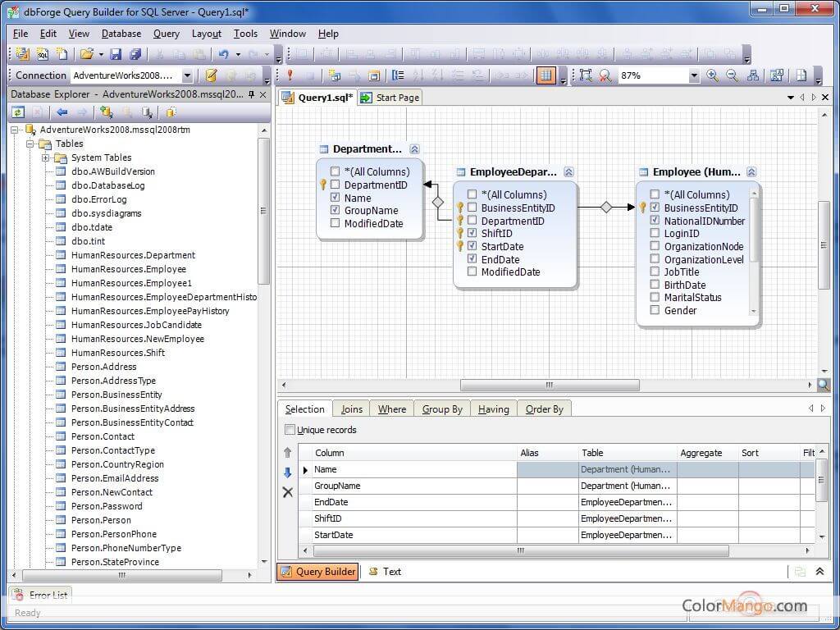840x630 pixels.
Task: Check ModifiedDate in the Department table
Action: [335, 223]
